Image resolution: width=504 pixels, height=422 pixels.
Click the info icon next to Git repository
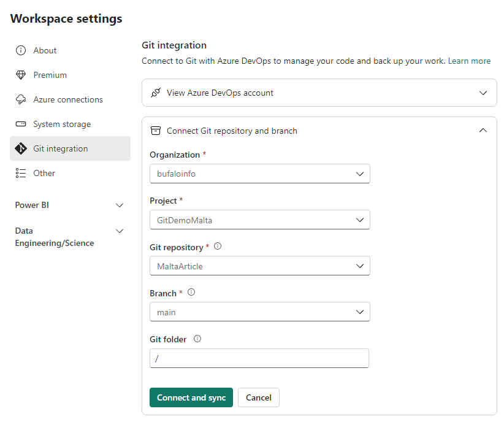(218, 247)
